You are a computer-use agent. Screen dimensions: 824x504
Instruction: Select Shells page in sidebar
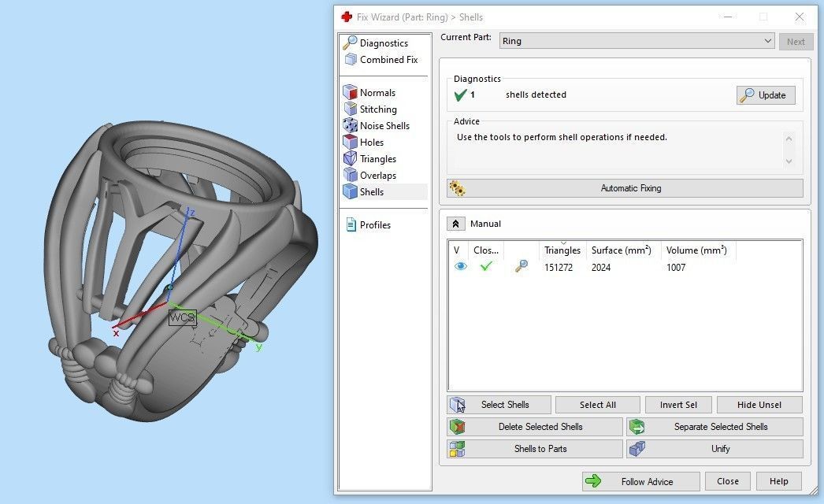pyautogui.click(x=372, y=192)
